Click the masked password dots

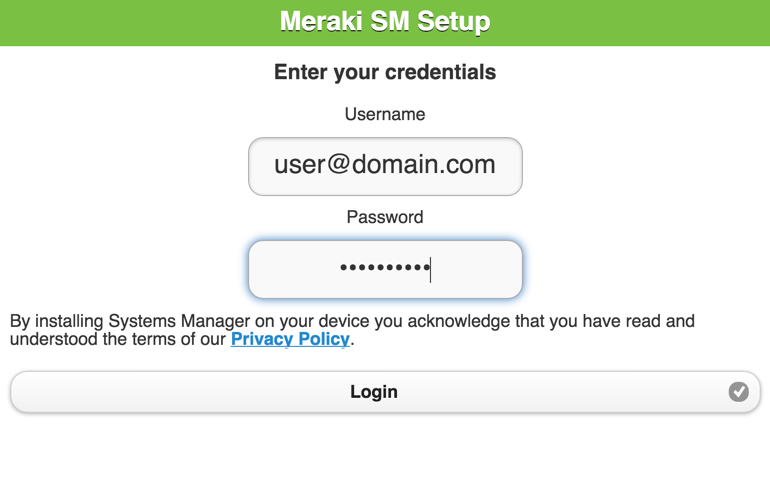click(385, 268)
